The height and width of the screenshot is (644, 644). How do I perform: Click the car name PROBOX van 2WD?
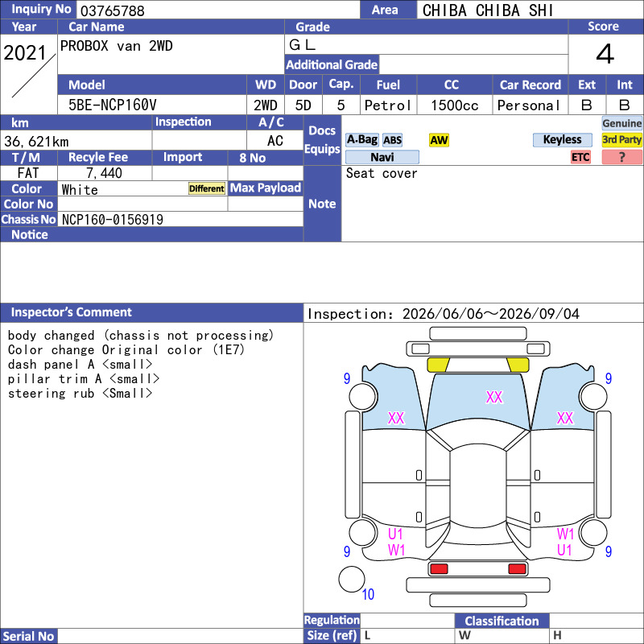116,46
